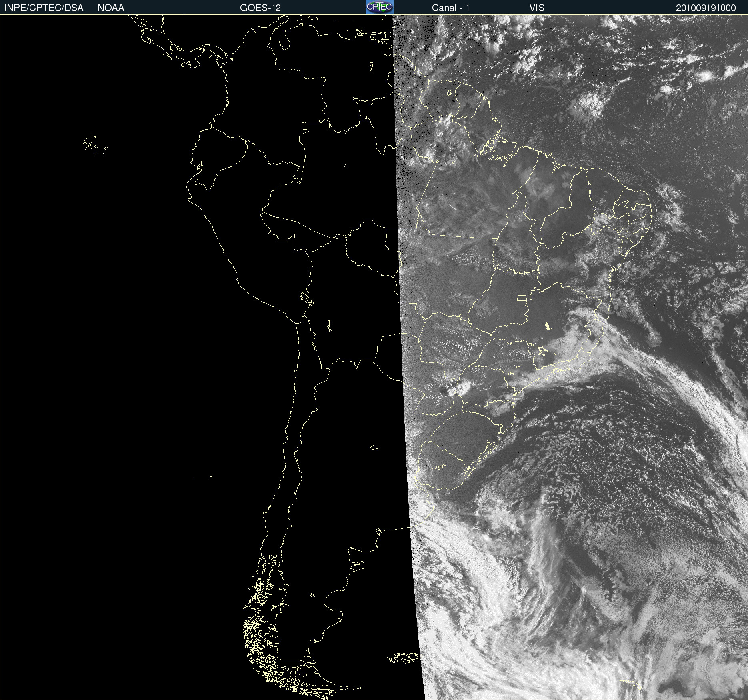Click the INPE/CPTEC/DSA header text
The width and height of the screenshot is (748, 700).
tap(44, 8)
